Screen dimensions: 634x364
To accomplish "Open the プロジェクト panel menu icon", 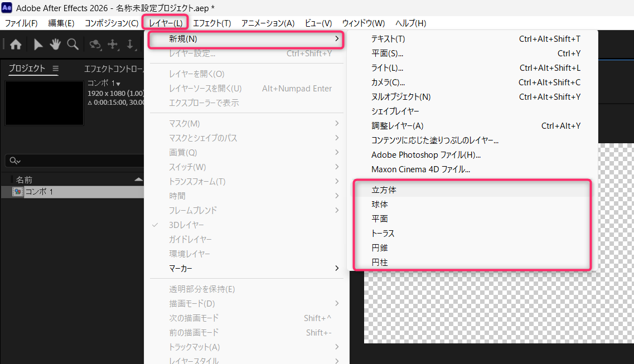I will (55, 68).
